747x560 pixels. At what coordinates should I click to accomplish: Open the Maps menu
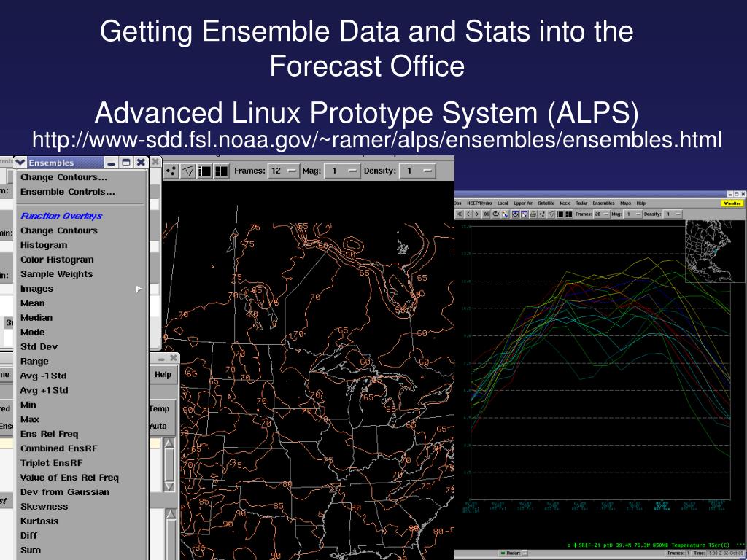pos(625,203)
